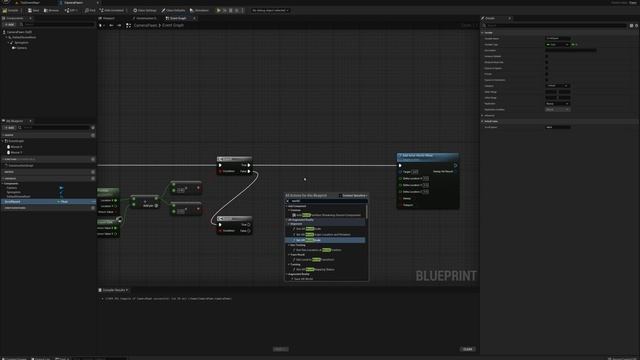Toggle the Expose on Spawn checkbox
Screen dimensions: 640x360
(x=547, y=68)
